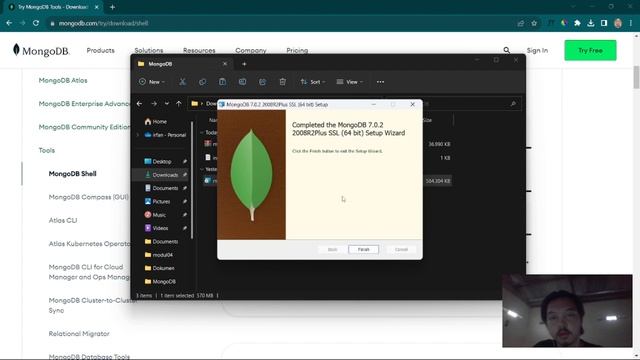Open Sort dropdown in File Explorer
This screenshot has width=640, height=360.
pos(313,82)
